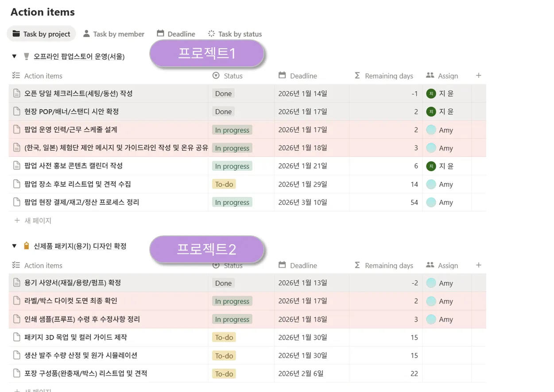Image resolution: width=554 pixels, height=392 pixels.
Task: Collapse the 신제품 패키지(용기) 디자인 확정 group
Action: tap(14, 246)
